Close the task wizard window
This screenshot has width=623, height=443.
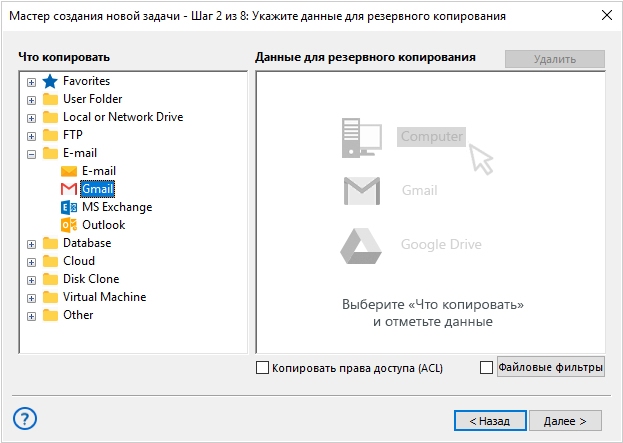pyautogui.click(x=607, y=15)
